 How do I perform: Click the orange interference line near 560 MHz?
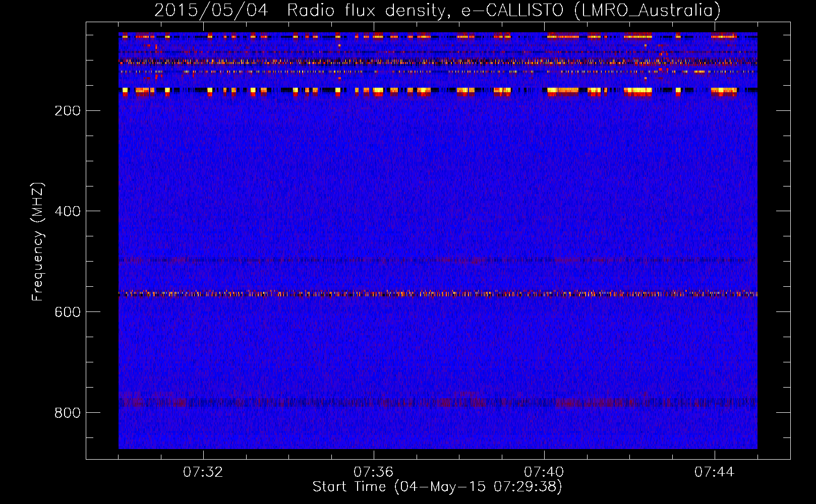tap(438, 293)
